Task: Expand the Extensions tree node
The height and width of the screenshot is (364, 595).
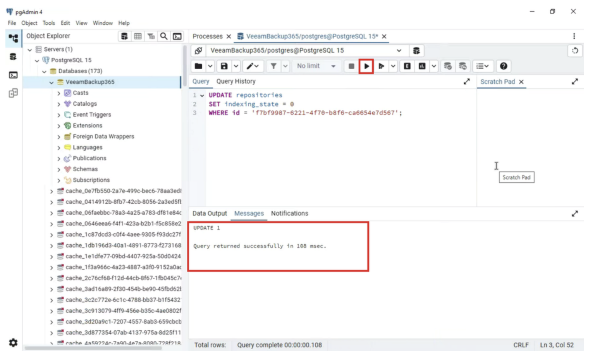Action: (59, 126)
